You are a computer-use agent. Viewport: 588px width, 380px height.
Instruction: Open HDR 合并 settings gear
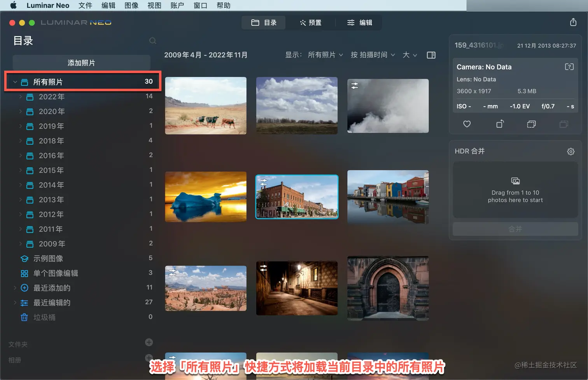(570, 152)
